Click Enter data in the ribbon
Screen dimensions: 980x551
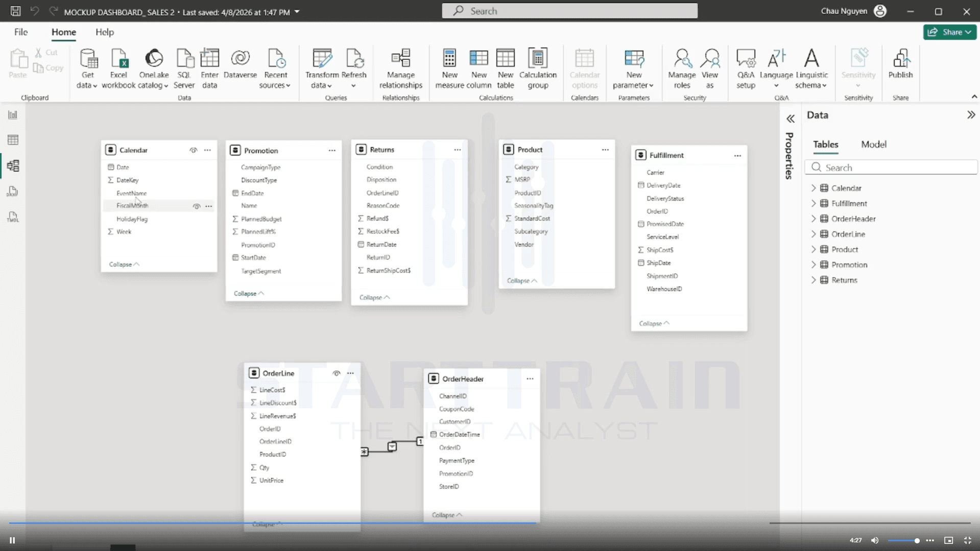coord(209,69)
